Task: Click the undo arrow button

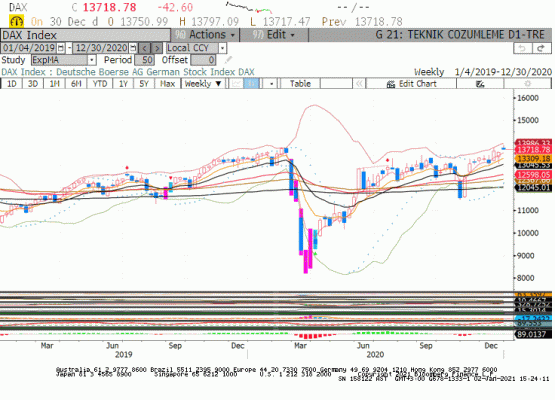Action: 522,48
